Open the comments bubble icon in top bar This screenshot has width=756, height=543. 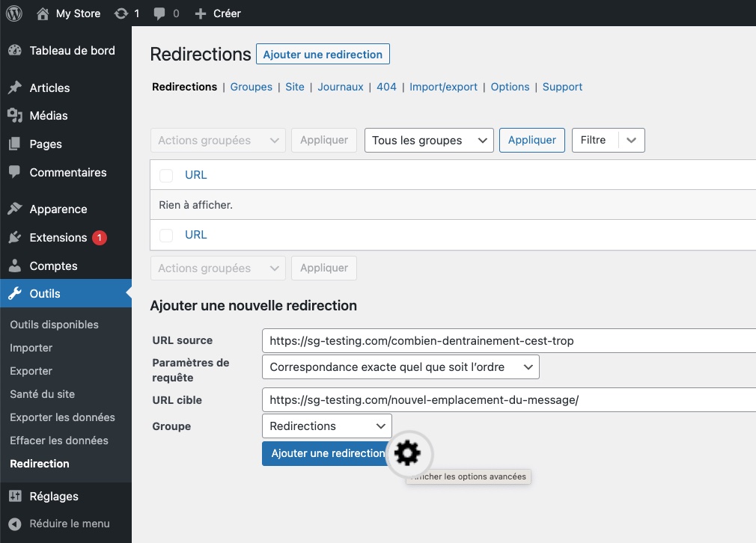159,13
